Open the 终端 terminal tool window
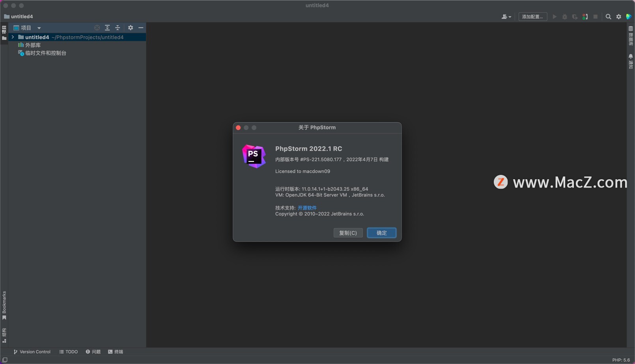Viewport: 635px width, 364px height. [x=116, y=352]
